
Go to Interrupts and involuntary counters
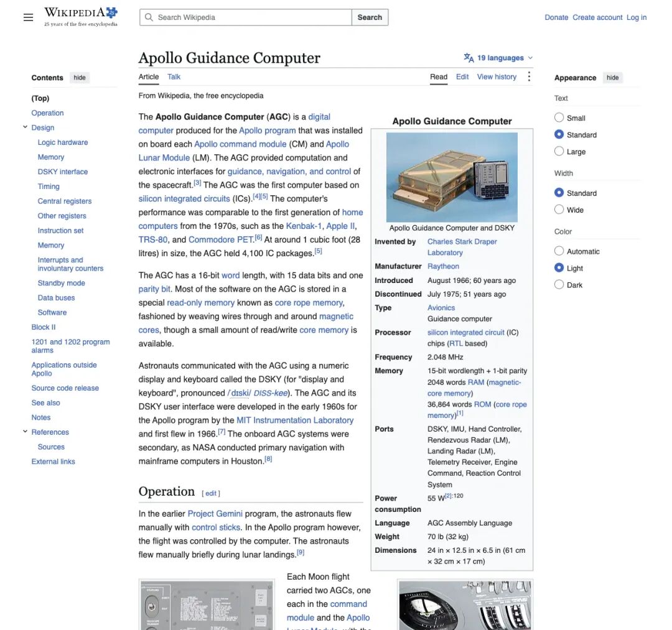[70, 264]
